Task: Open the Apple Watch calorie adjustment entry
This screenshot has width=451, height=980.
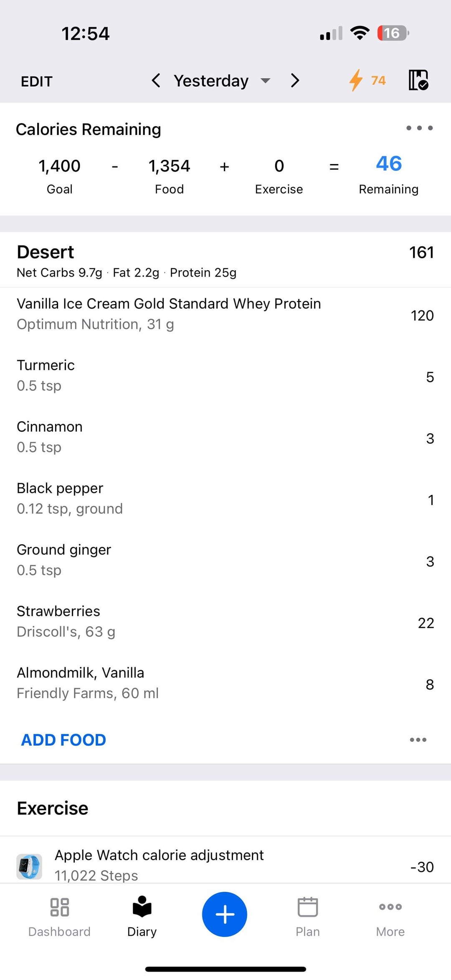Action: [x=225, y=865]
